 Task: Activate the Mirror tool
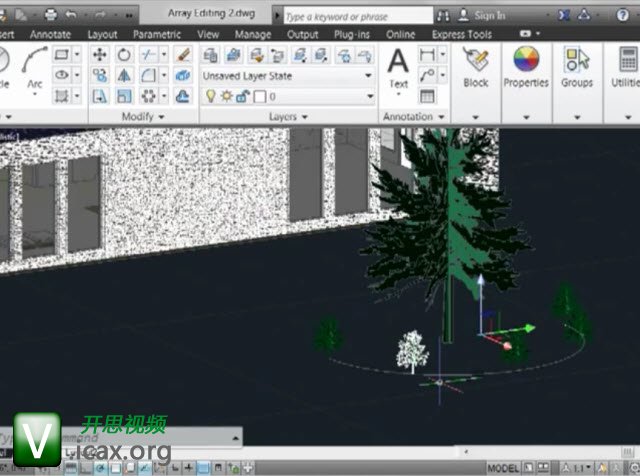[124, 76]
